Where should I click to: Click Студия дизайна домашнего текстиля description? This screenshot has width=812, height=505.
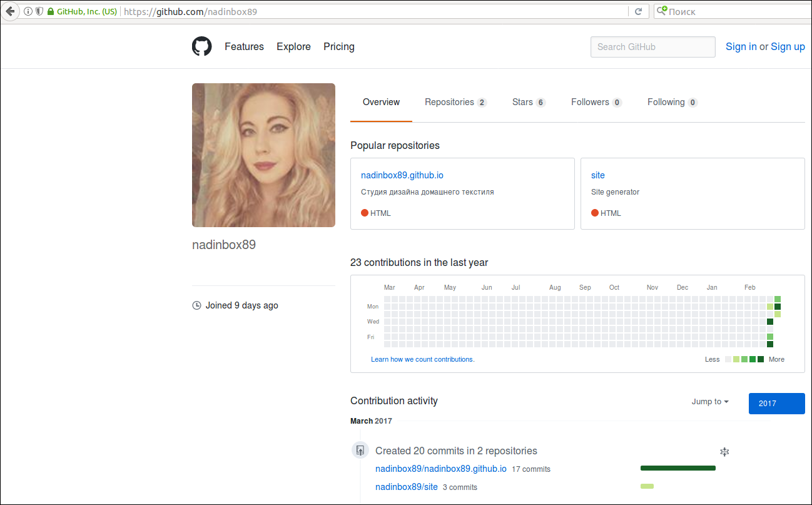427,192
